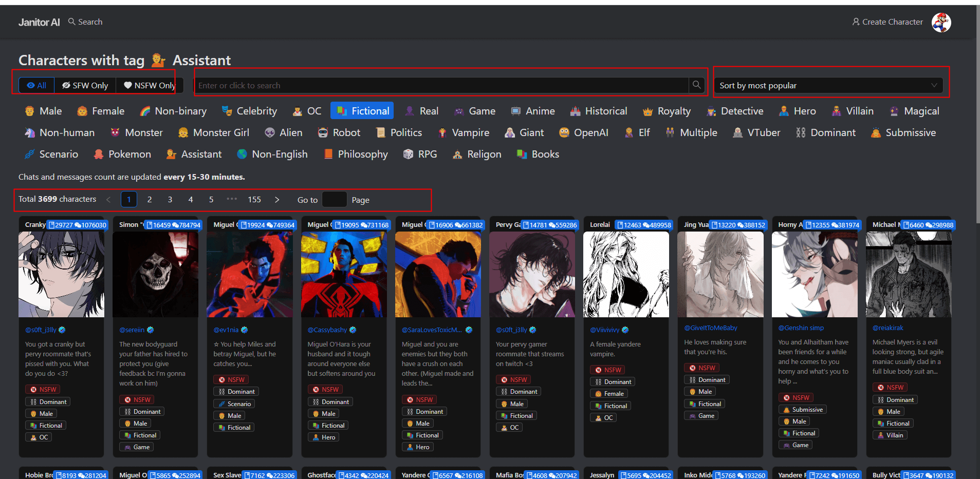Click the Janitor AI logo
980x479 pixels.
39,22
